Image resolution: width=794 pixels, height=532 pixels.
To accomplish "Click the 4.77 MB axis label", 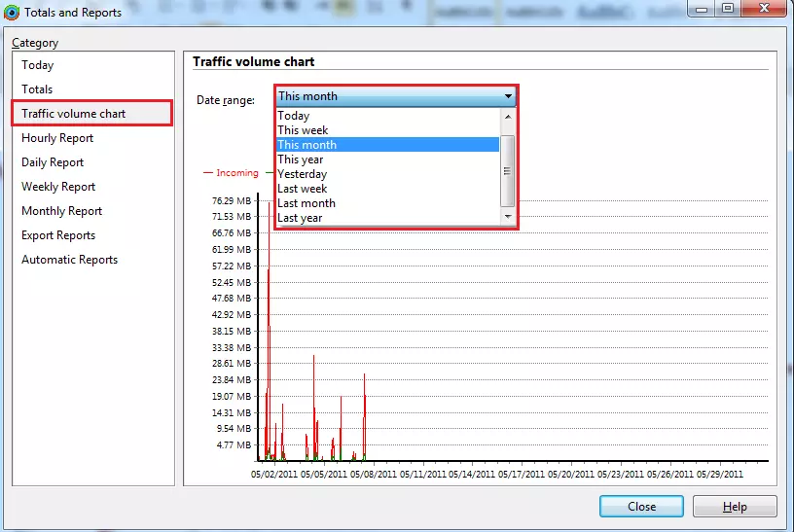I will tap(234, 444).
